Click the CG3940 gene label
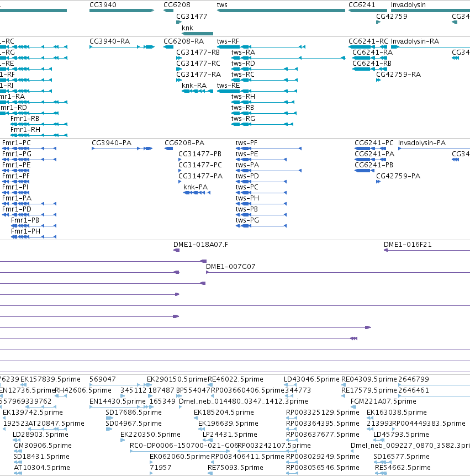 point(103,5)
